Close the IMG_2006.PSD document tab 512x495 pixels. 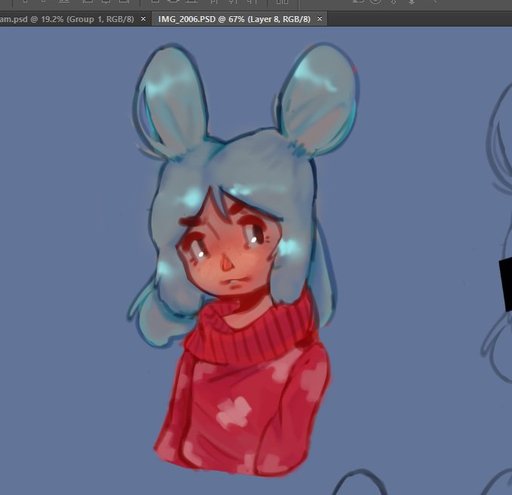tap(320, 19)
